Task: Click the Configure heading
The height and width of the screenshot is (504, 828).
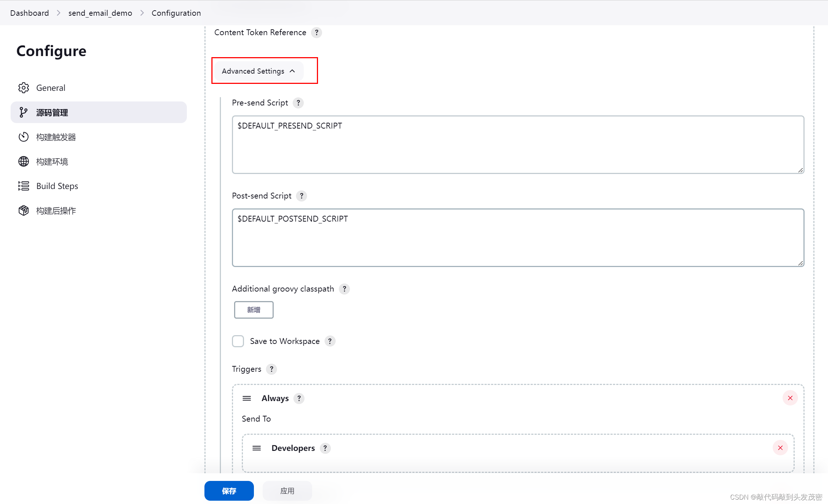Action: (x=51, y=51)
